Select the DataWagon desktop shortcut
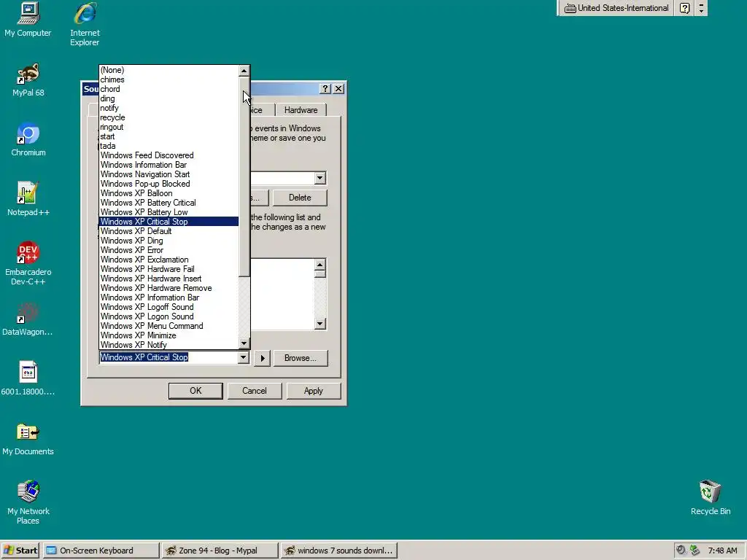This screenshot has width=747, height=560. [28, 319]
